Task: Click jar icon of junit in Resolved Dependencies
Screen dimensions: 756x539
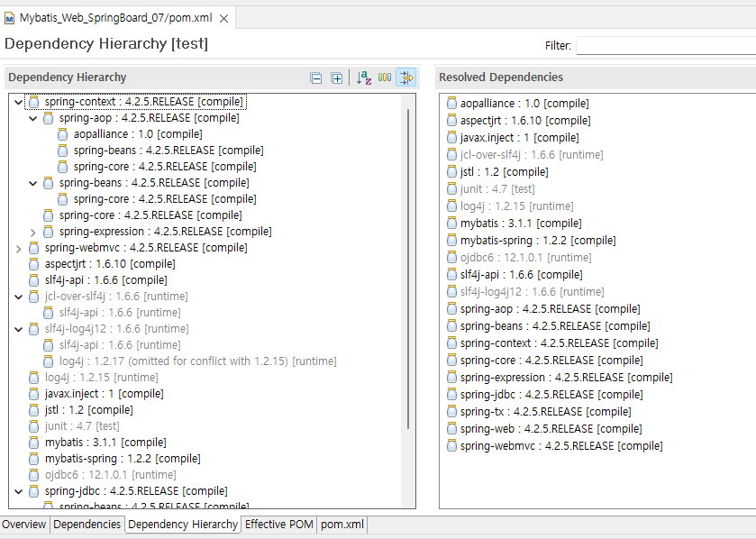Action: [x=451, y=189]
